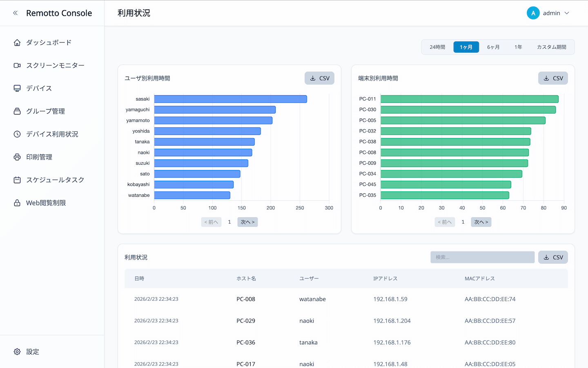
Task: Click Web閲覧制限 lock icon
Action: click(17, 203)
